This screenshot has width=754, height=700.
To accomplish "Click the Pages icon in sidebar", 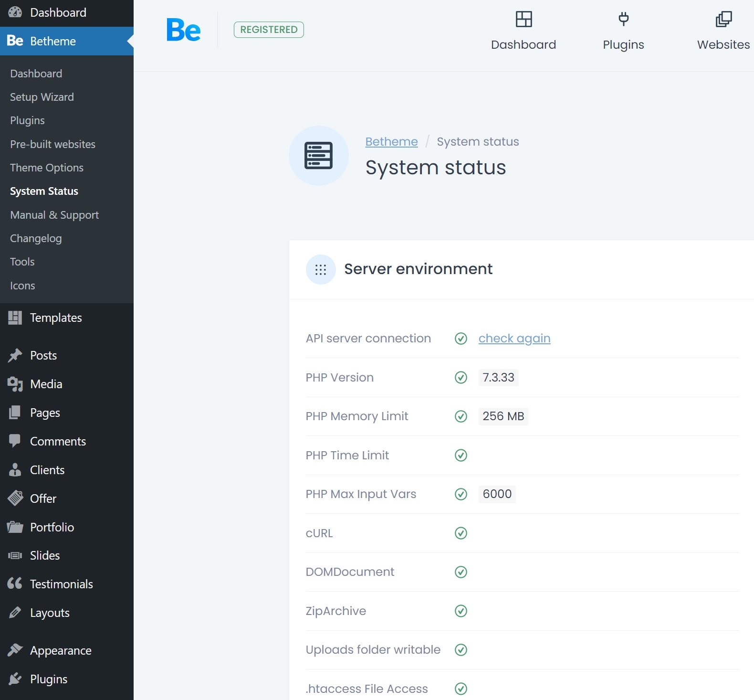I will 15,413.
